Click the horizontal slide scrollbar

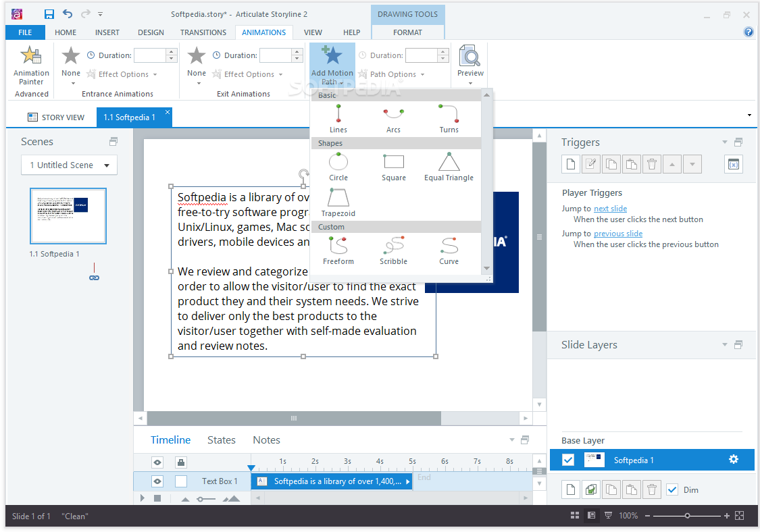point(294,418)
